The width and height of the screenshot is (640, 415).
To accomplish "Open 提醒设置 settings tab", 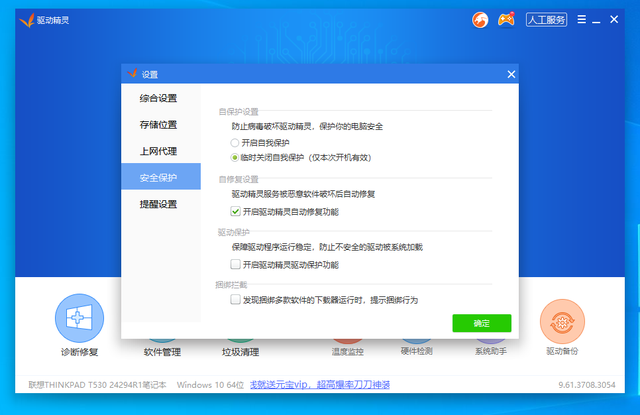I will [x=161, y=204].
